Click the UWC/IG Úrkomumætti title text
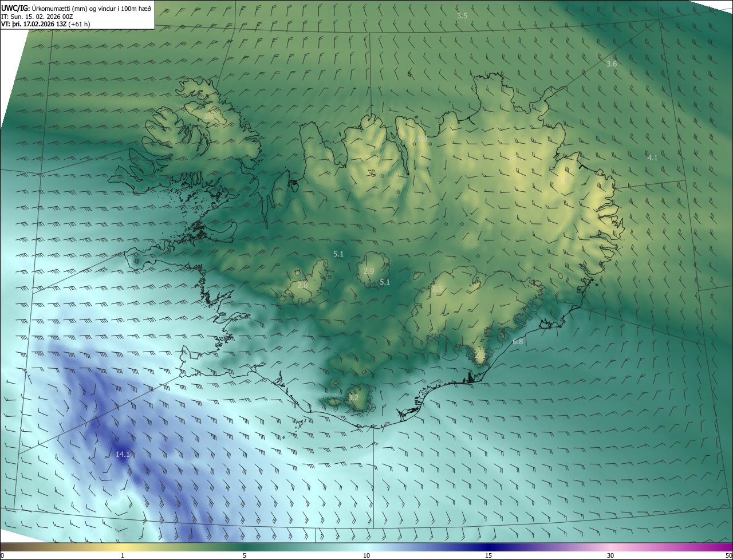The height and width of the screenshot is (560, 733). coord(76,8)
